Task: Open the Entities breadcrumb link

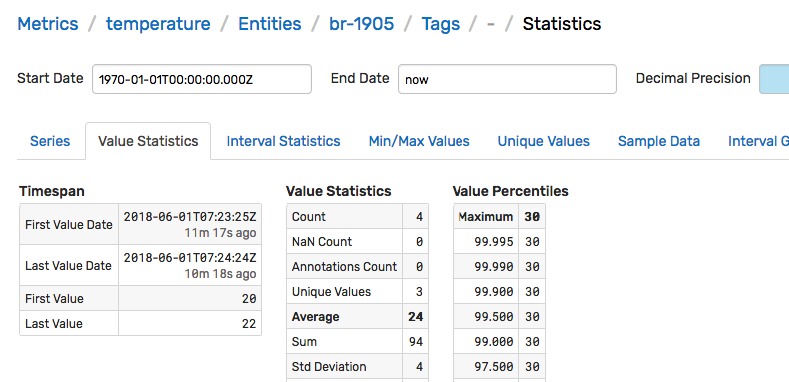Action: (270, 24)
